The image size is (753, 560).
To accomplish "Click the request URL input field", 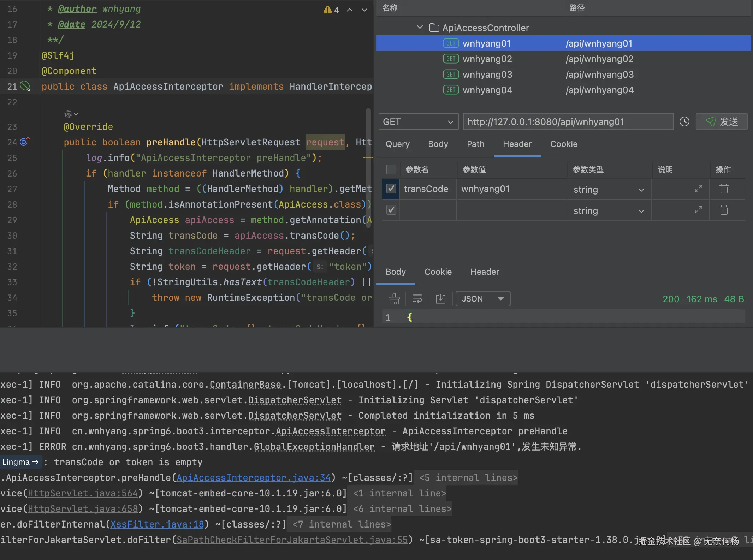I will click(x=568, y=122).
